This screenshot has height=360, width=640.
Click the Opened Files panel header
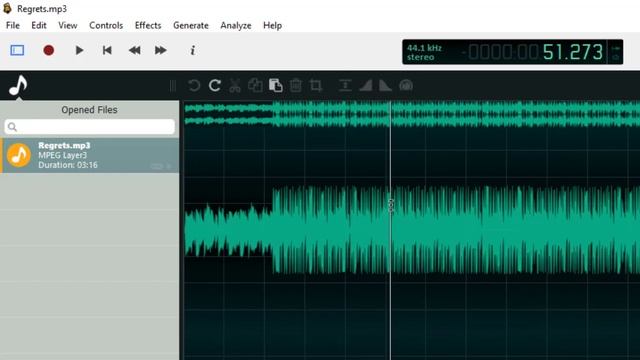point(89,110)
